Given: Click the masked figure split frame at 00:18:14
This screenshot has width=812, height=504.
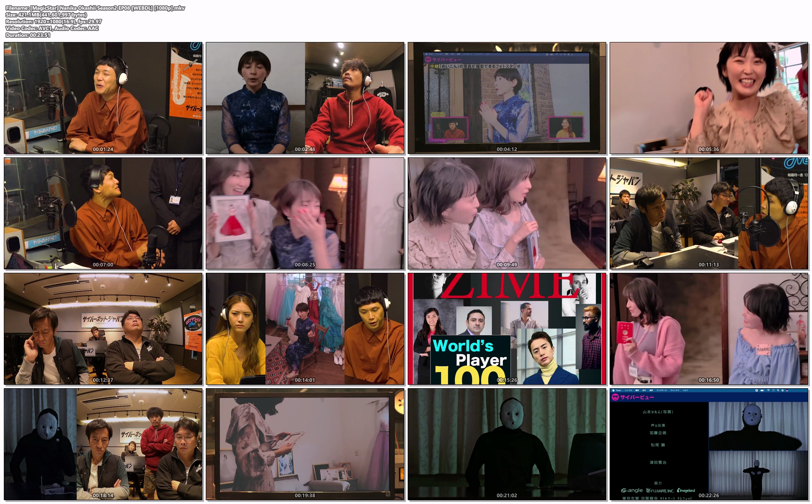Looking at the screenshot, I should (103, 444).
